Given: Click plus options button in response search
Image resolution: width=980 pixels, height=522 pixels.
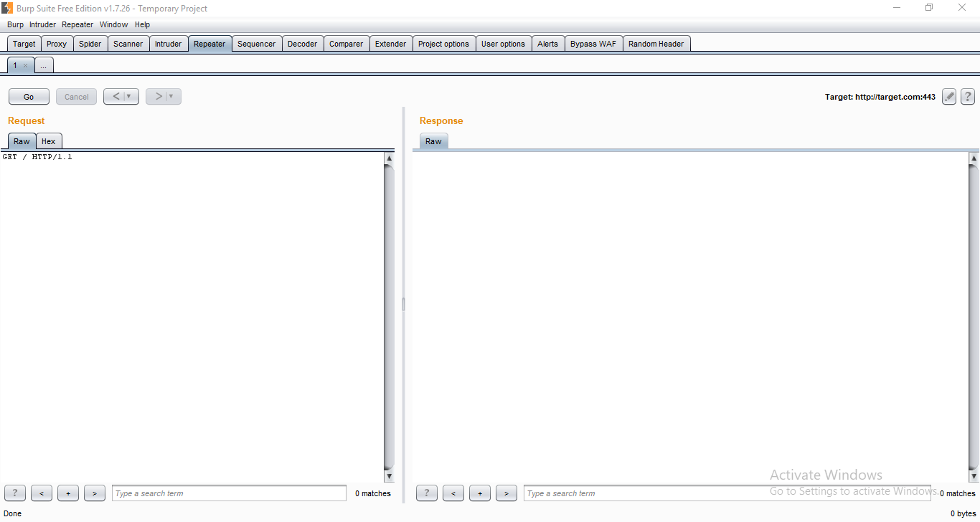Looking at the screenshot, I should pyautogui.click(x=480, y=493).
